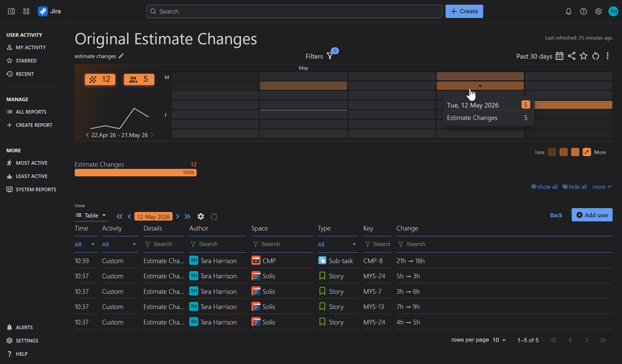Click show all visibility link
The image size is (622, 364).
pos(544,187)
